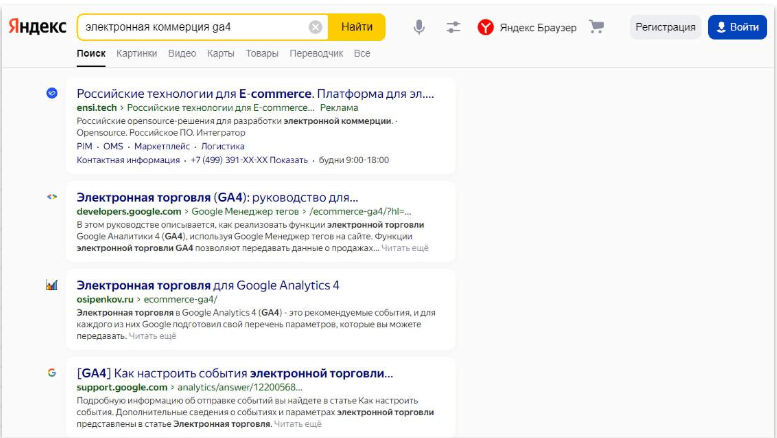
Task: Open 'Российские технологии для E-commerce' result title
Action: pos(255,94)
